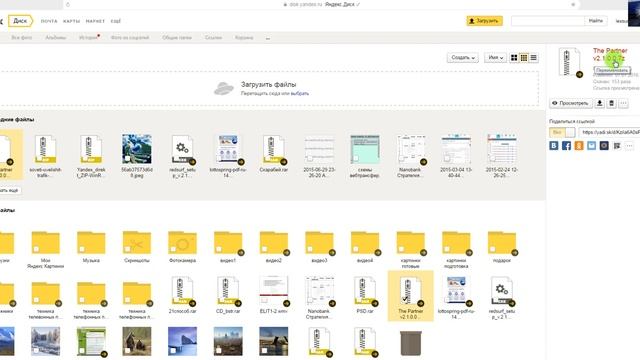Tick the checkbox on the Фотокамера folder
640x360 pixels.
point(173,249)
